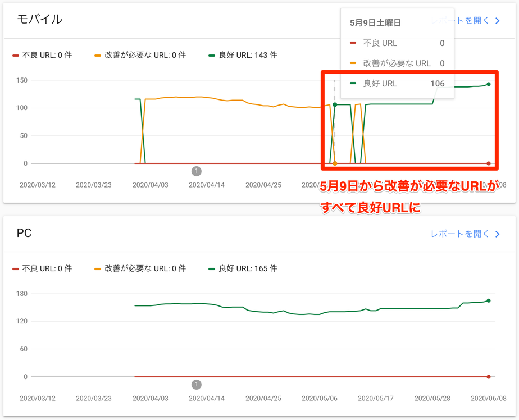
Task: Click PC x-axis date 2020/05/28
Action: pos(432,399)
